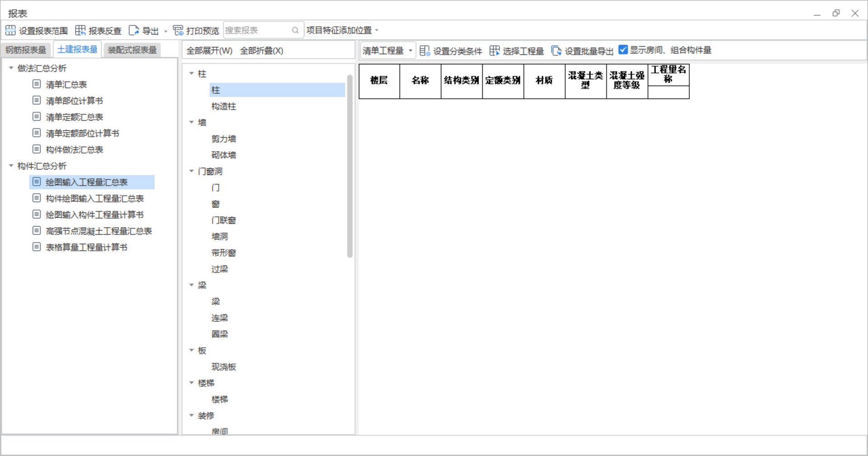The height and width of the screenshot is (456, 868).
Task: Select 剪力墙 in component tree
Action: pos(224,139)
